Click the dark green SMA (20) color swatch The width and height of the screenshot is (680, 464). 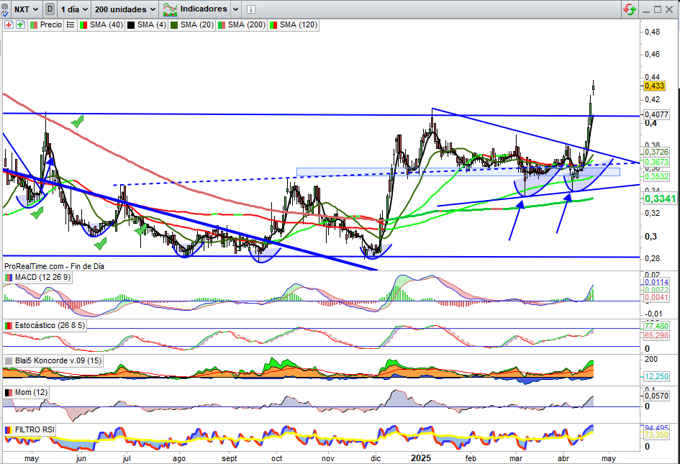(x=174, y=25)
